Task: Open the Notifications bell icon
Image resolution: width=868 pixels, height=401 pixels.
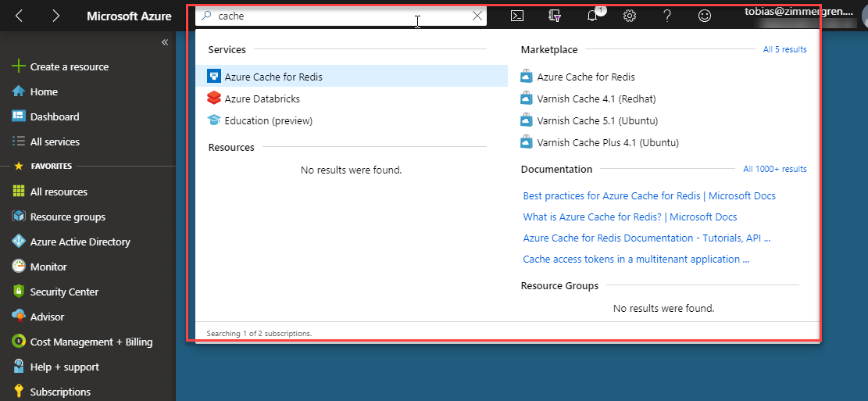Action: pyautogui.click(x=592, y=16)
